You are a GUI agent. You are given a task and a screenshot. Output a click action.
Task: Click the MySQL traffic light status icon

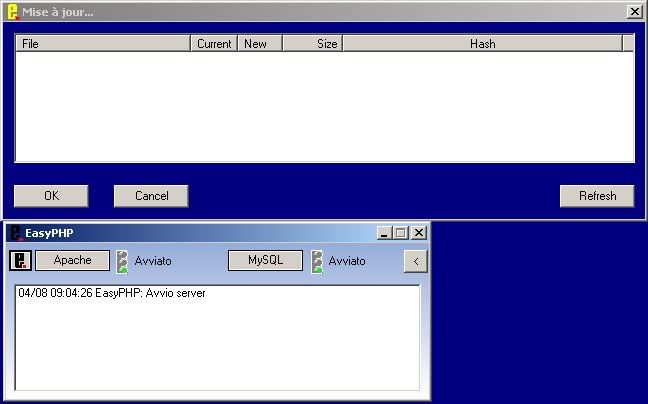(x=317, y=261)
